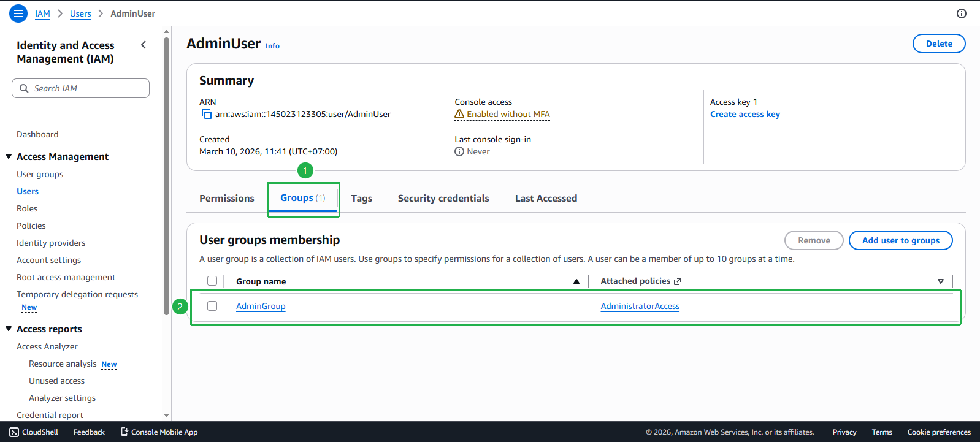The image size is (980, 442).
Task: Open Access Analyzer in the sidebar
Action: 47,346
